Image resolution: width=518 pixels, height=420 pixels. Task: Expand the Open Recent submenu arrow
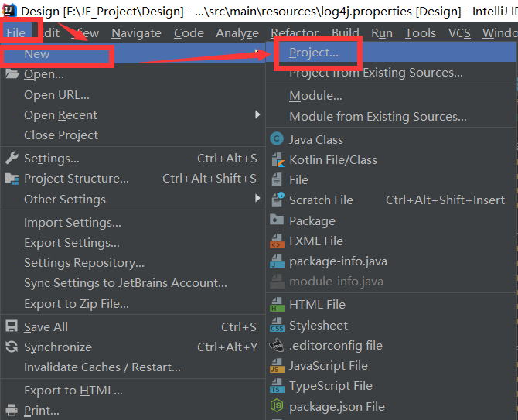[x=257, y=114]
